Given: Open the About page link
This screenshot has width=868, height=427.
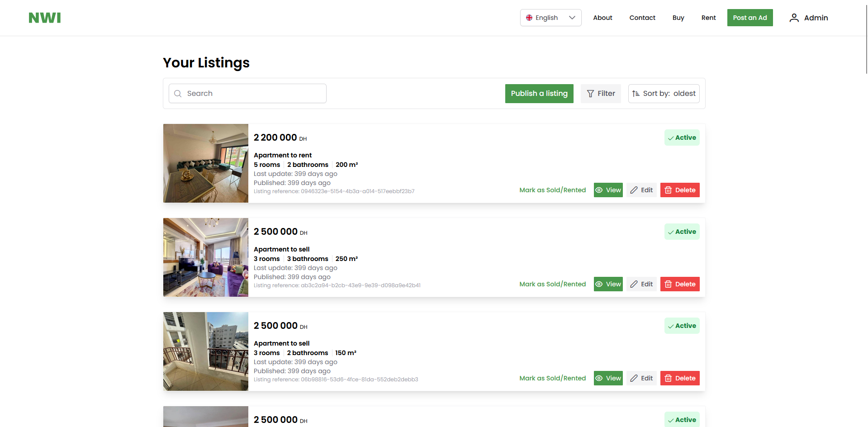Looking at the screenshot, I should tap(602, 18).
